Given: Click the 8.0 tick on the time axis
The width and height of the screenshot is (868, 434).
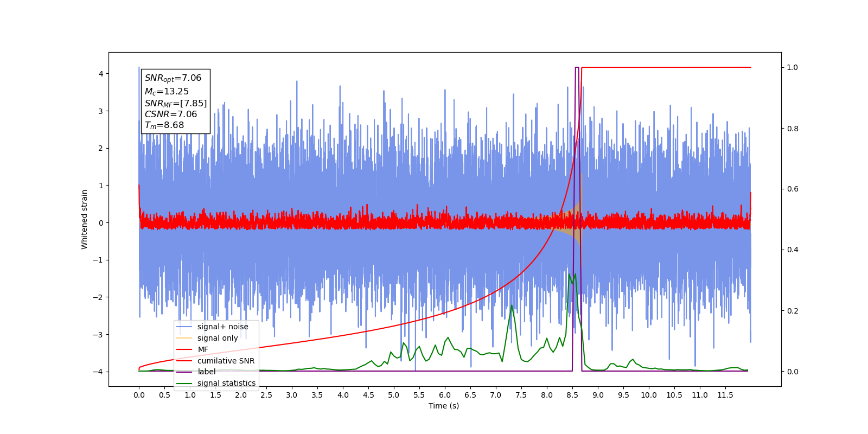Looking at the screenshot, I should click(547, 395).
